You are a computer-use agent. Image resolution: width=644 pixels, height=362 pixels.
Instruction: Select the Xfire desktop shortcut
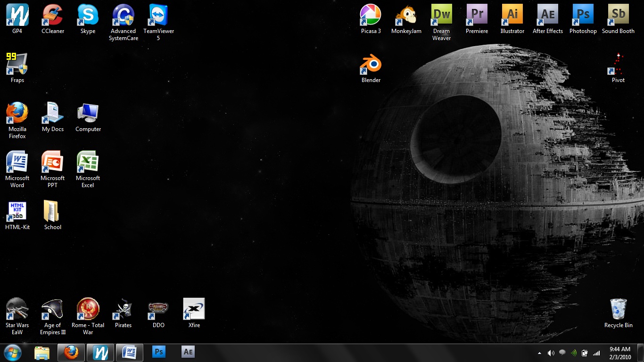click(194, 313)
